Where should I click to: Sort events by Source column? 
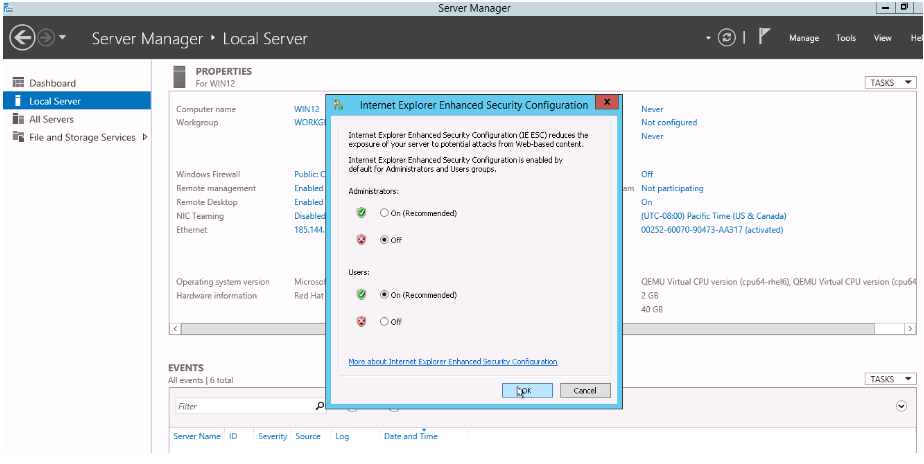click(x=308, y=436)
